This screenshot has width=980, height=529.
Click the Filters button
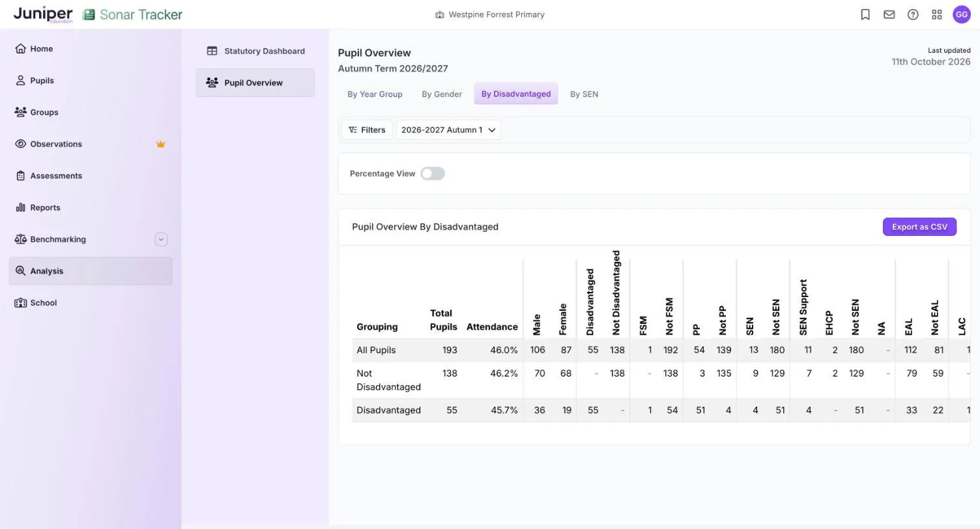click(367, 130)
